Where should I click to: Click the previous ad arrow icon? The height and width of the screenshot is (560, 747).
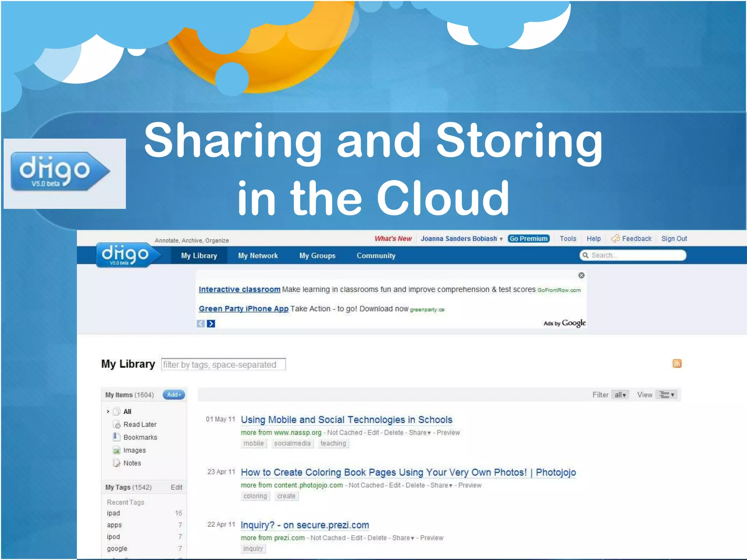[x=201, y=323]
